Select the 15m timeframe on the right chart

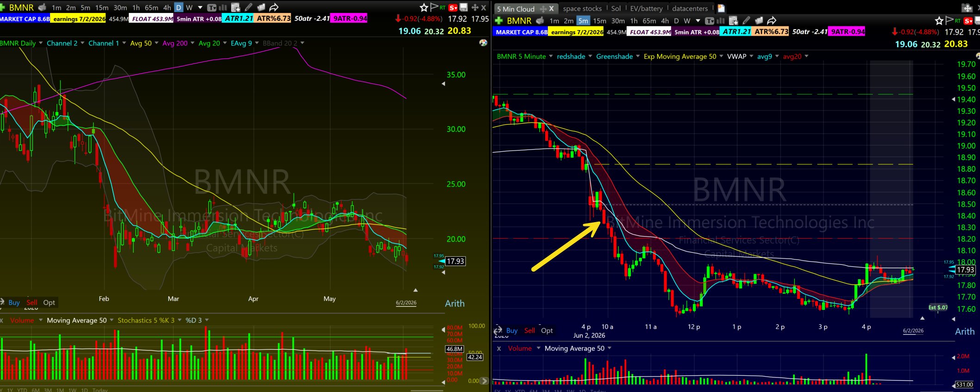[x=600, y=20]
